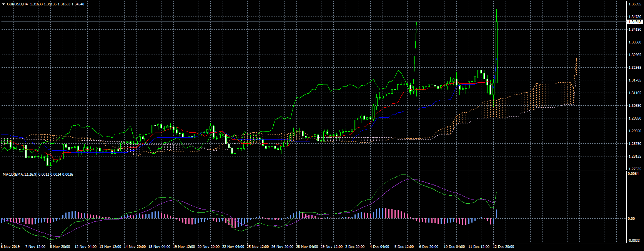Click the 2 Dec 20:00 time label
The image size is (644, 251).
(354, 247)
